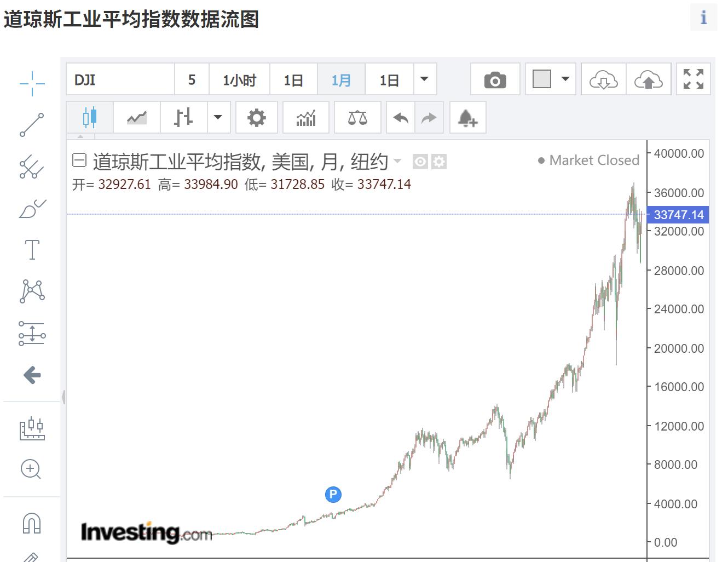This screenshot has width=728, height=562.
Task: Take a chart screenshot with the camera icon
Action: 494,79
